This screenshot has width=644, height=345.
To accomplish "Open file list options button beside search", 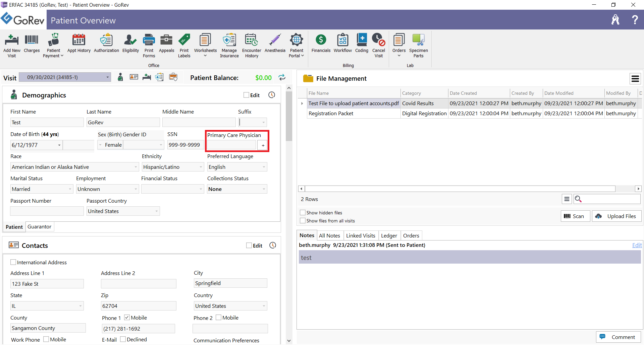I will (567, 199).
